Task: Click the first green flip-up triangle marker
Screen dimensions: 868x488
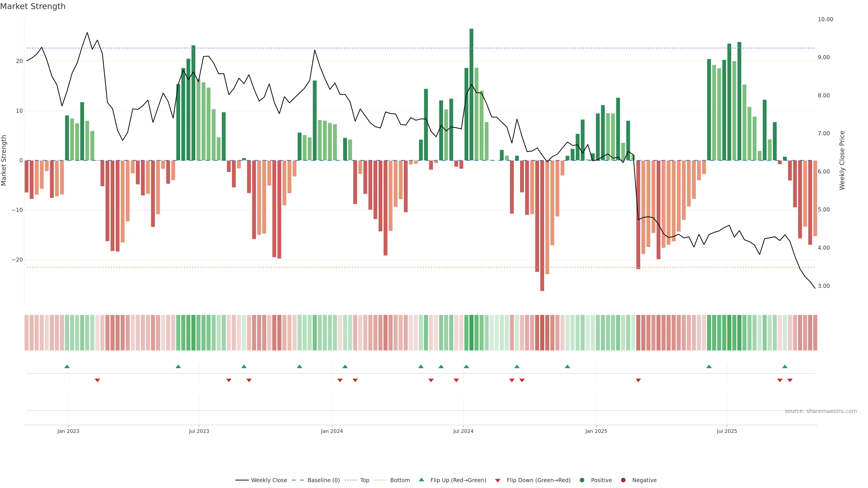Action: (67, 366)
